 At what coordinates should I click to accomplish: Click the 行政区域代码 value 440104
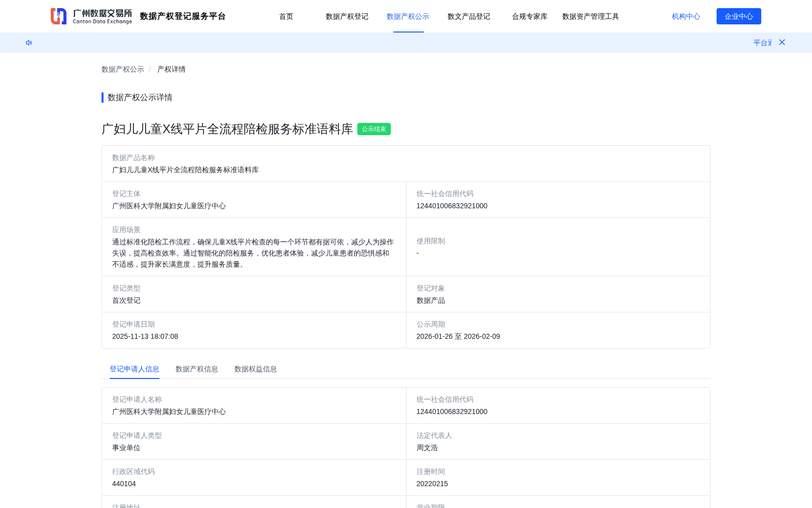click(x=124, y=484)
